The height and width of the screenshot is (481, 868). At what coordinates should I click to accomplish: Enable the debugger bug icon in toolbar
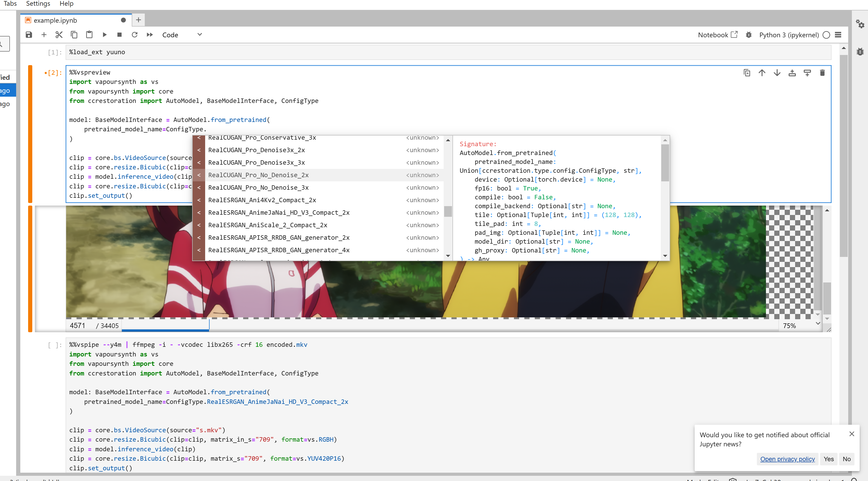coord(749,35)
